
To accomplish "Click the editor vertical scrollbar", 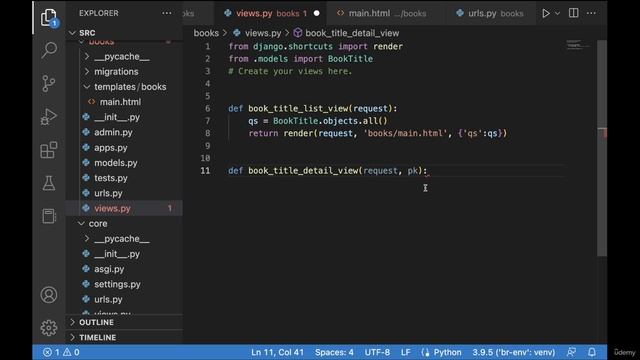I will click(x=602, y=148).
